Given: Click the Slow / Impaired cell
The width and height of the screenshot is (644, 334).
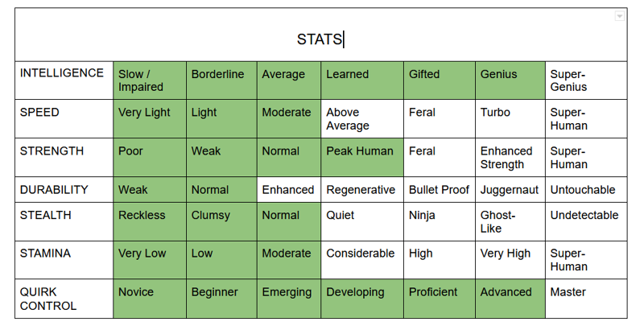Looking at the screenshot, I should click(x=149, y=80).
